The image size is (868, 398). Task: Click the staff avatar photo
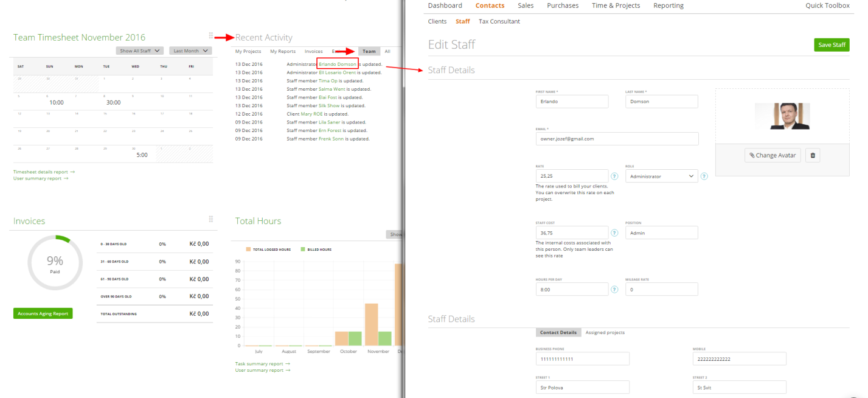tap(782, 116)
